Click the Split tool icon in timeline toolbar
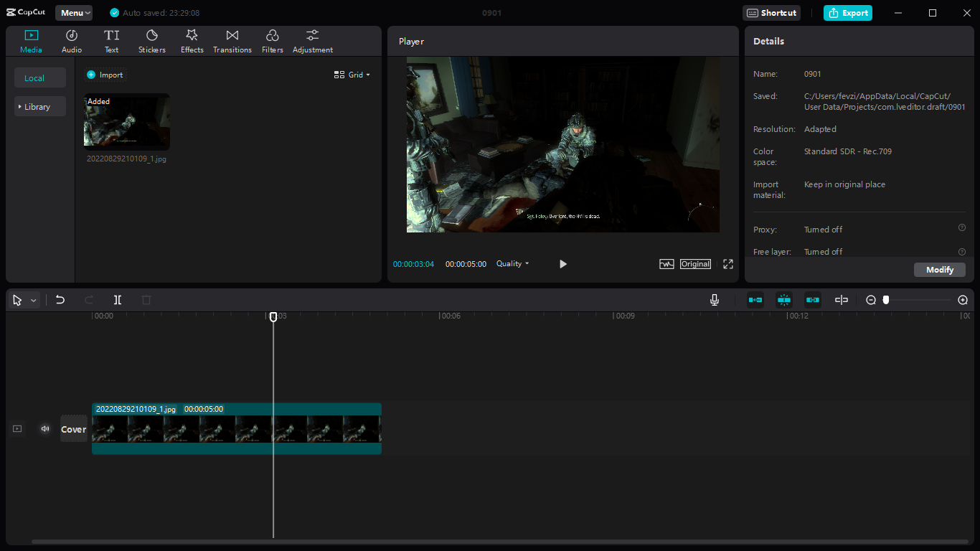Viewport: 980px width, 551px height. tap(118, 300)
